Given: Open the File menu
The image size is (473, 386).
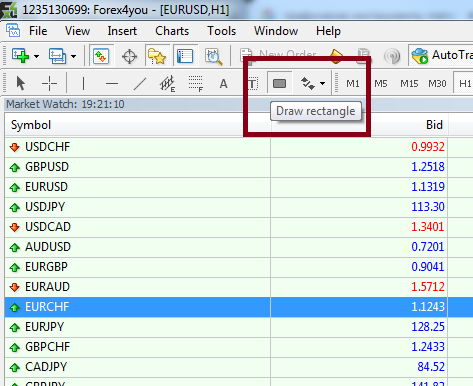Looking at the screenshot, I should pos(38,31).
